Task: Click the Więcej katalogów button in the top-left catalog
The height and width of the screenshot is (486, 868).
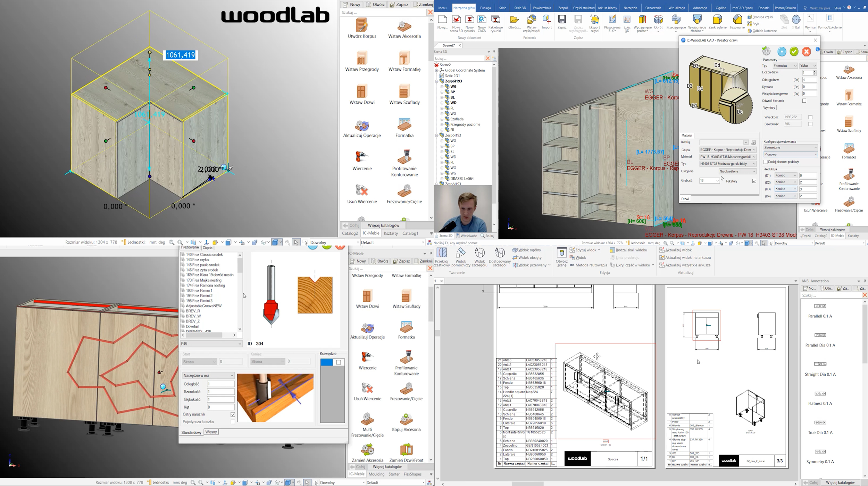Action: point(383,225)
